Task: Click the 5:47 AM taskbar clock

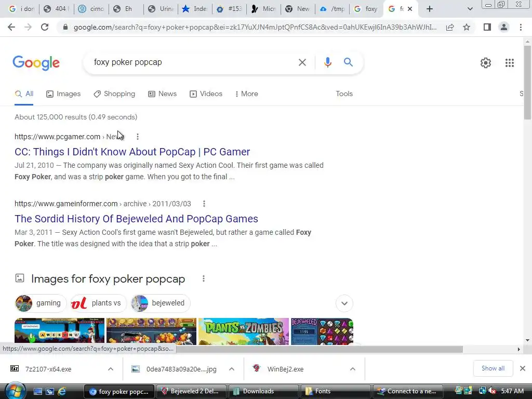Action: point(512,391)
